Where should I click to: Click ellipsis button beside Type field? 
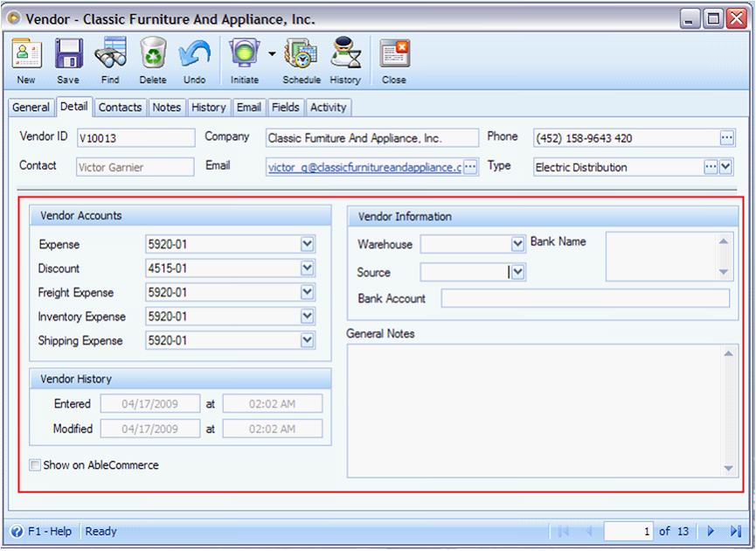(711, 167)
